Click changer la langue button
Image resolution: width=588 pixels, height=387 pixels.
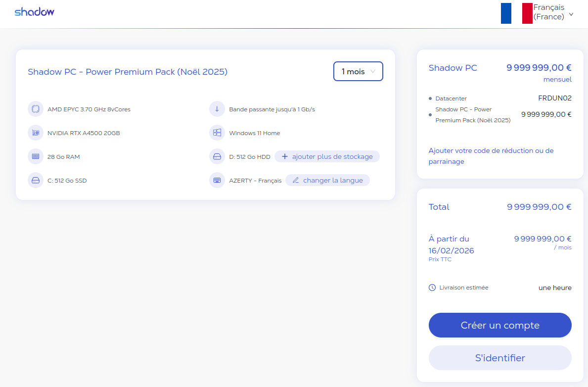coord(327,180)
